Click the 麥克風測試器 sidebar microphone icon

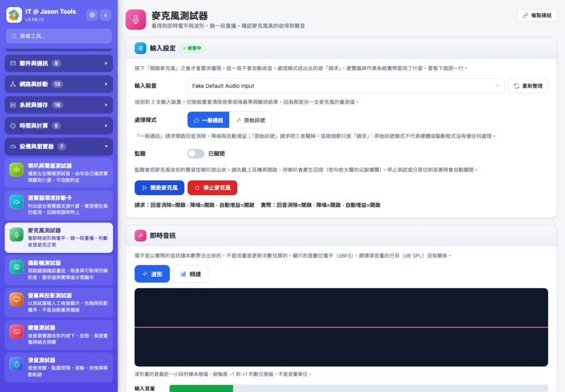pyautogui.click(x=17, y=234)
